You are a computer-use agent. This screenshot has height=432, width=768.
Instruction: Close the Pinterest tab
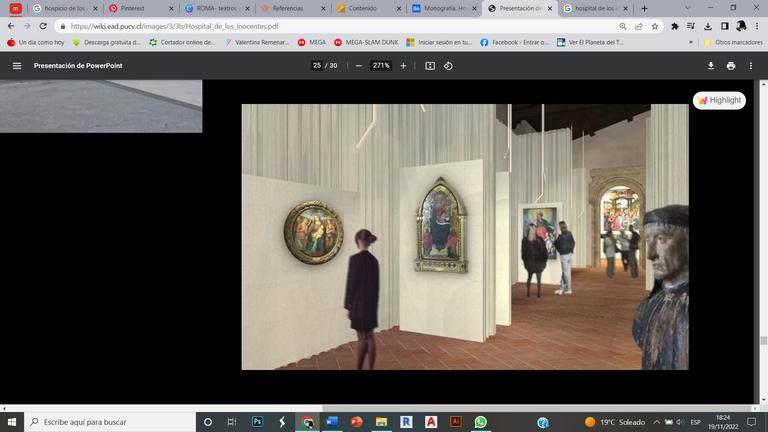(x=171, y=8)
